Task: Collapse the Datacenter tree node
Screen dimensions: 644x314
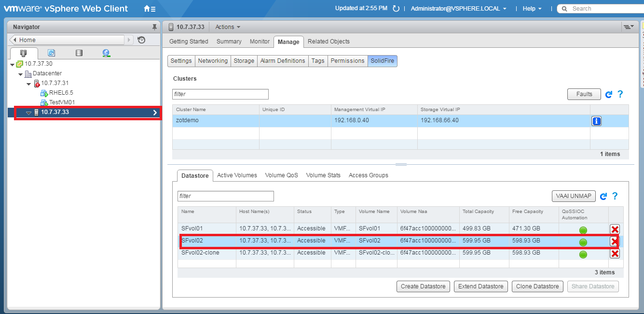Action: coord(21,74)
